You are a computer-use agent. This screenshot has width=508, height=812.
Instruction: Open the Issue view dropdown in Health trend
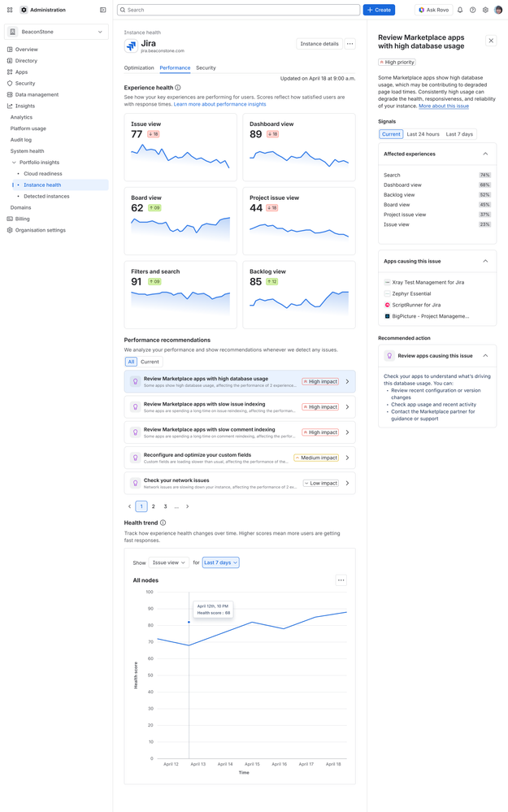click(x=168, y=562)
